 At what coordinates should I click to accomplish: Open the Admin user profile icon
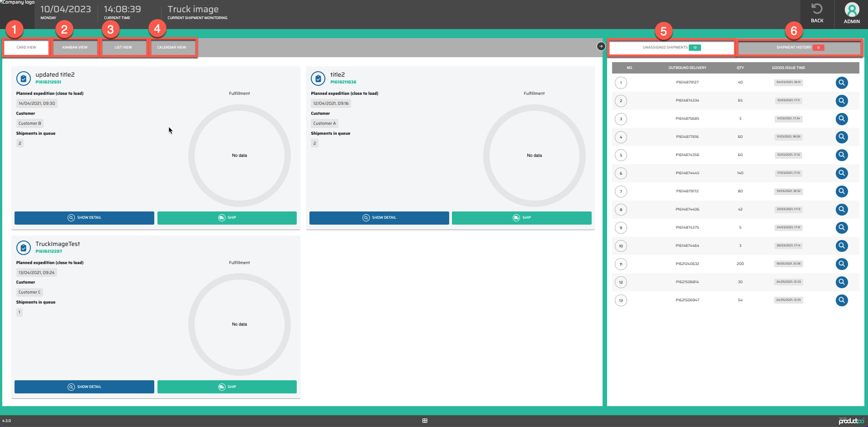[852, 10]
